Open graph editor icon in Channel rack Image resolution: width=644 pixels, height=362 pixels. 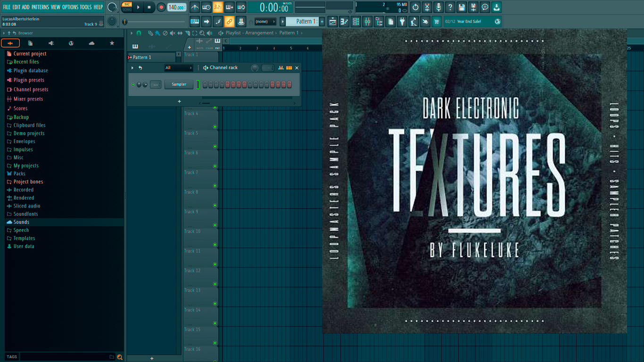point(281,68)
